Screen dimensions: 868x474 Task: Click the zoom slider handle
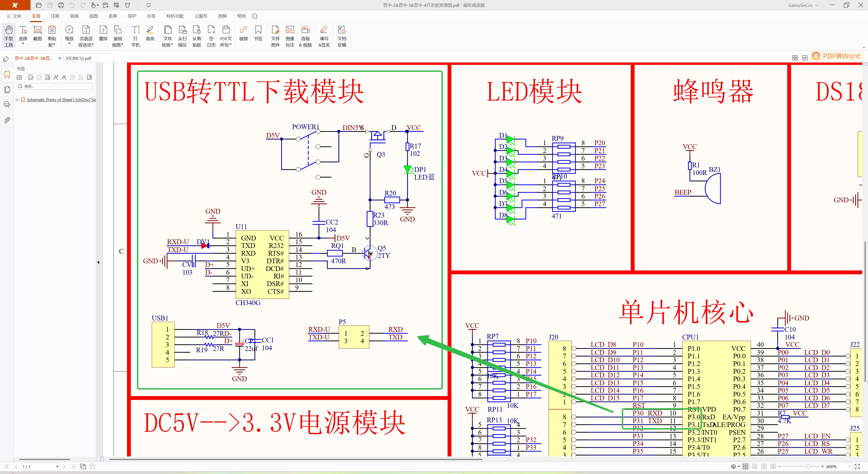[808, 467]
